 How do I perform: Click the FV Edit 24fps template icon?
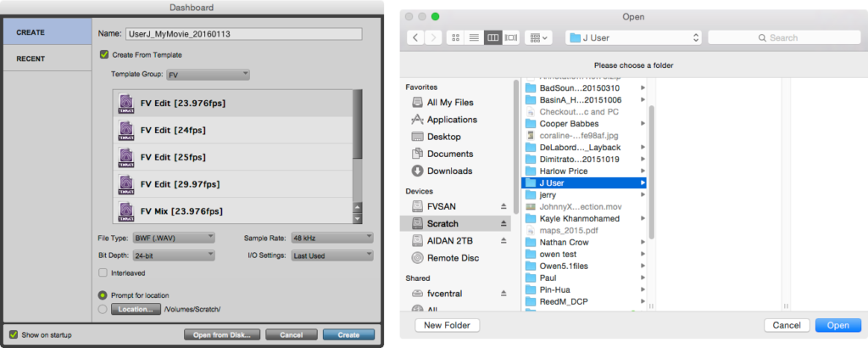point(126,130)
